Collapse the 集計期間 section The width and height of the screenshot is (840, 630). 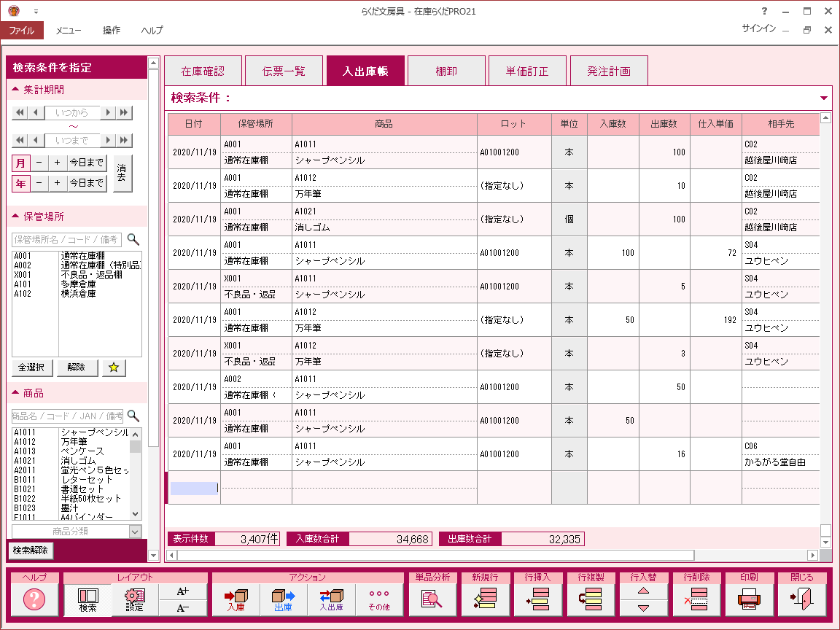click(x=17, y=90)
